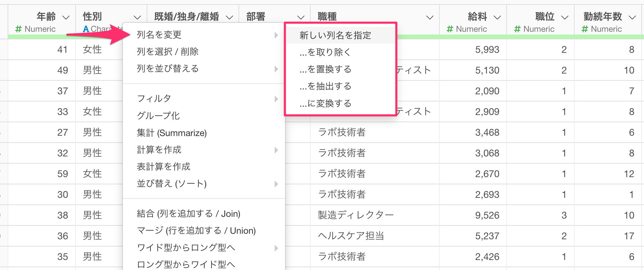This screenshot has width=644, height=270.
Task: Click the character type icon under 性別
Action: 86,29
